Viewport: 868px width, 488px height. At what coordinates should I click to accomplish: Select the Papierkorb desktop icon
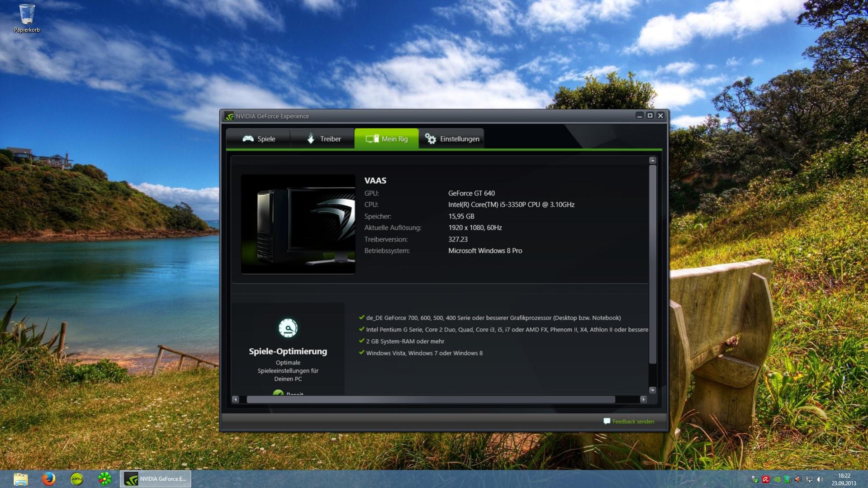[27, 18]
